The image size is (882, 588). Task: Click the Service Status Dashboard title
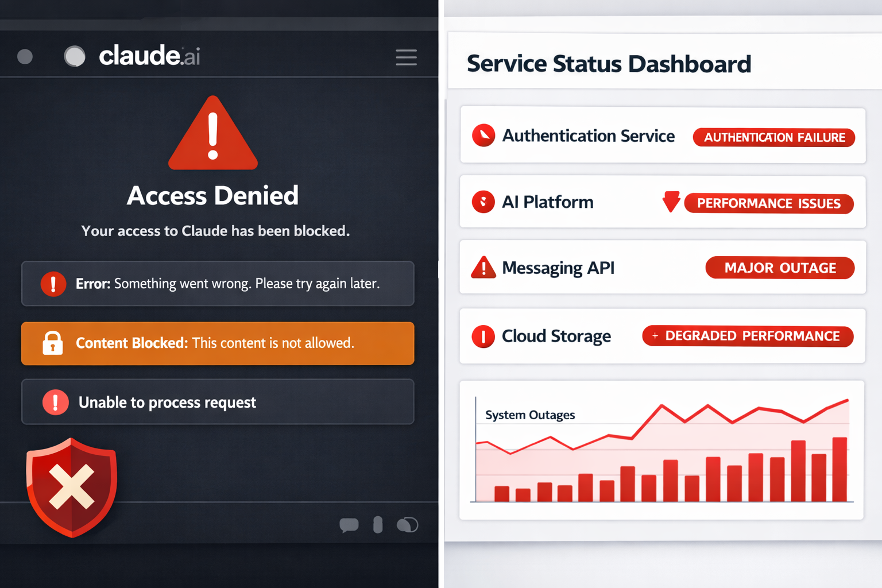(609, 64)
